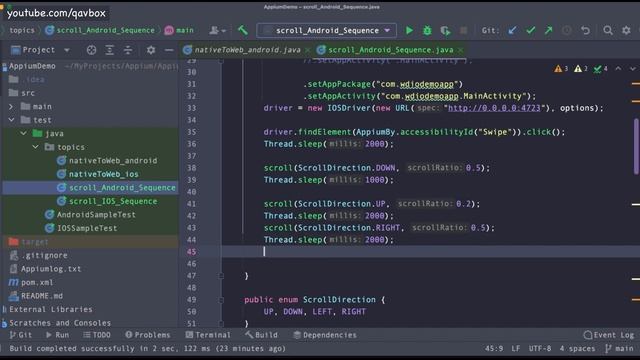This screenshot has height=360, width=640.
Task: Expand the main folder
Action: coord(11,107)
